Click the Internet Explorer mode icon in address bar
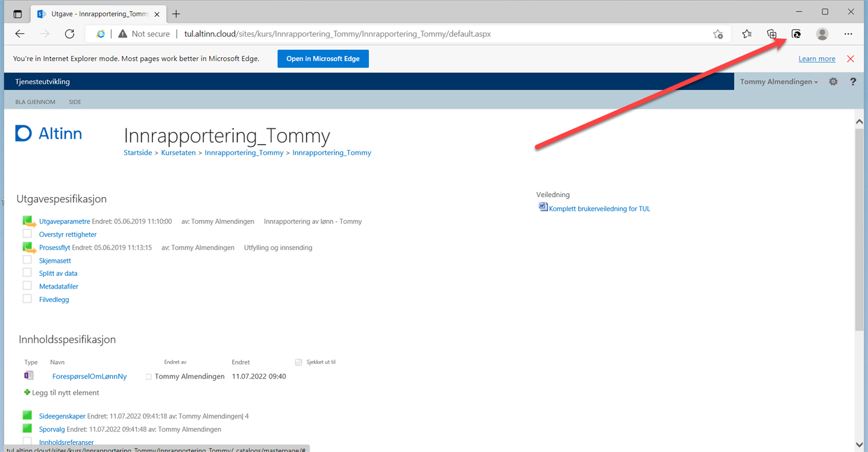 click(x=101, y=34)
